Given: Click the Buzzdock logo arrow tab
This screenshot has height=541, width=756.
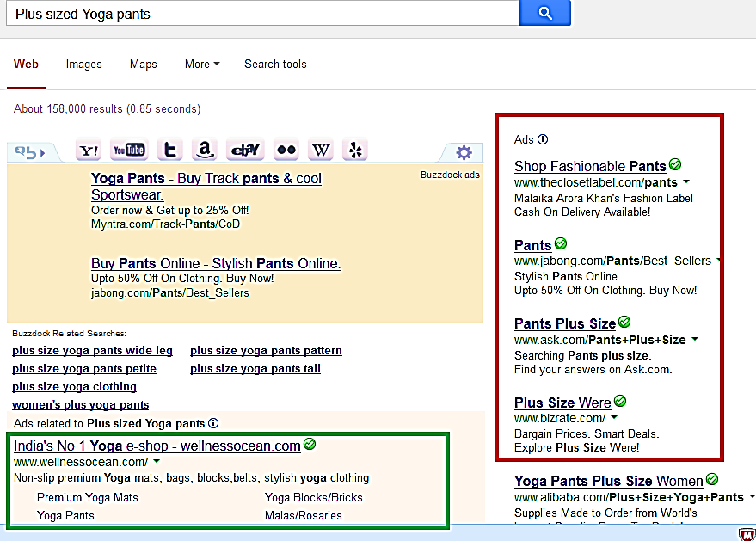Looking at the screenshot, I should point(31,152).
